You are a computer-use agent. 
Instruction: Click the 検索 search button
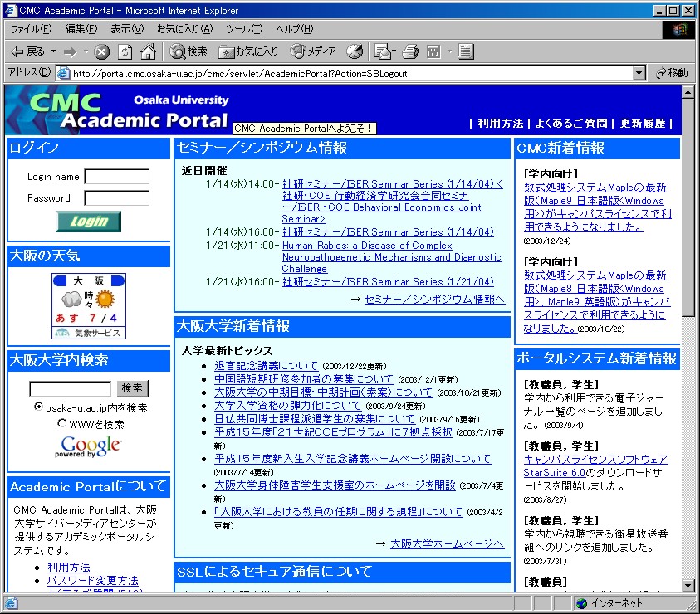133,388
